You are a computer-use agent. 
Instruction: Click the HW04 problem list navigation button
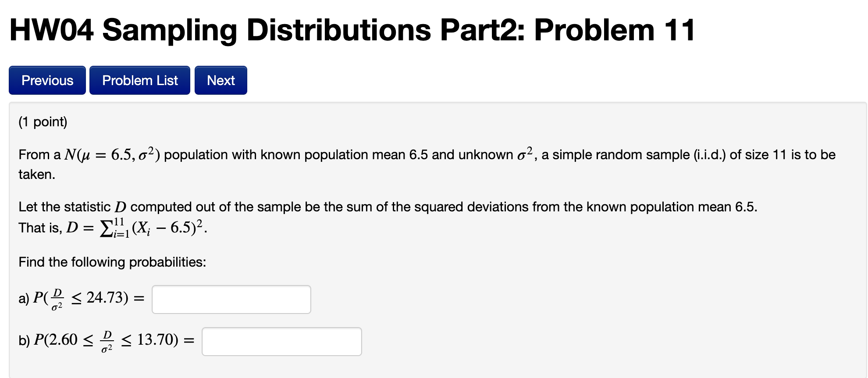point(139,80)
